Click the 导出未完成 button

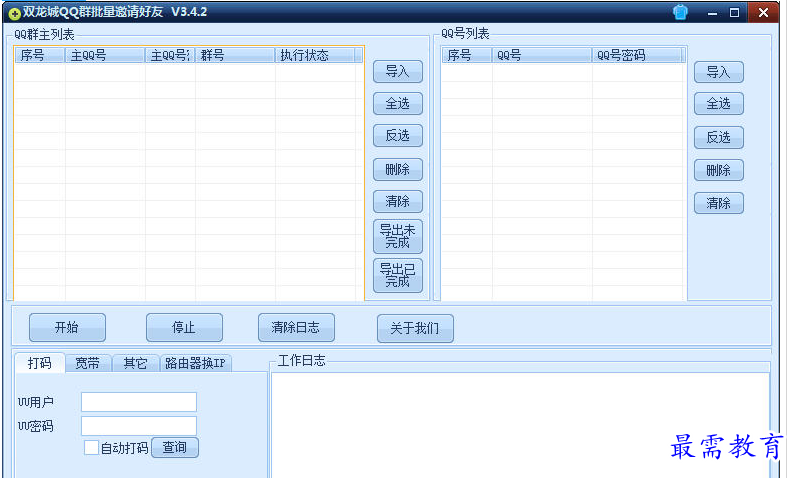398,236
